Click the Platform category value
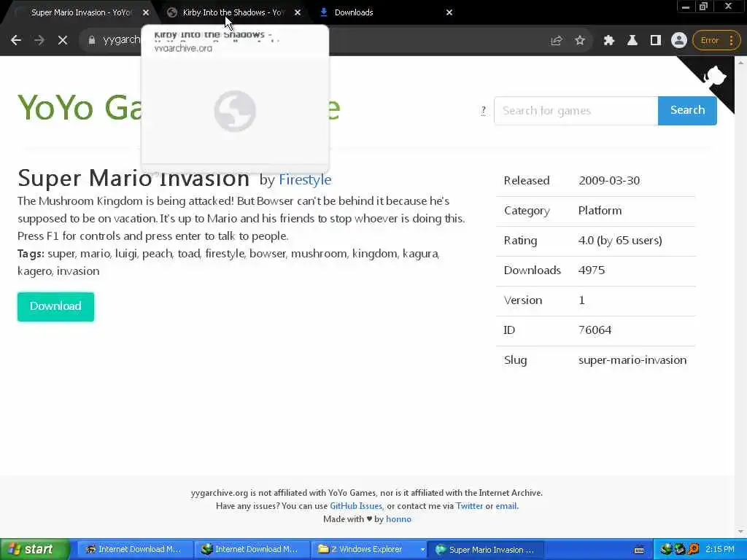The height and width of the screenshot is (560, 747). 600,211
